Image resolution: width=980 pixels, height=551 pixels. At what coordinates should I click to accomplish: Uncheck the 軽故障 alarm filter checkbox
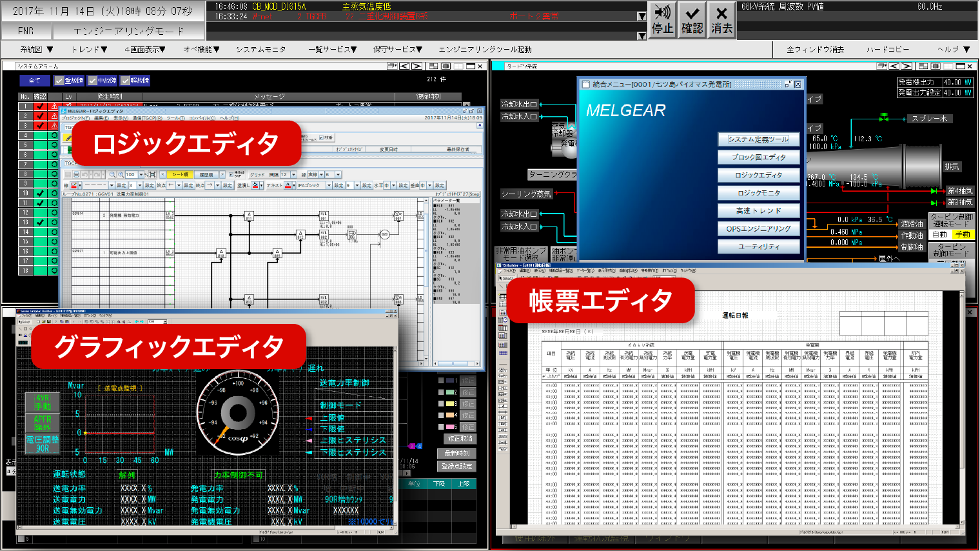pos(126,81)
